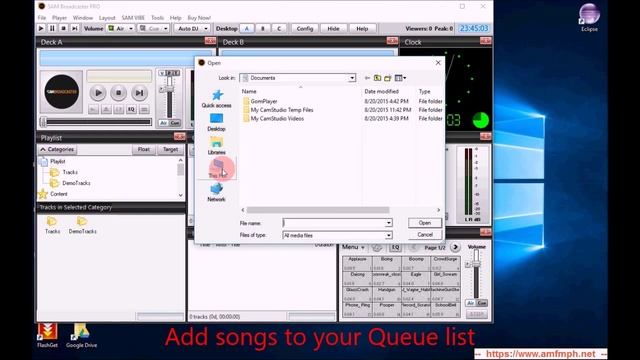Viewport: 640px width, 360px height.
Task: Select This PC in the places bar
Action: (x=216, y=169)
